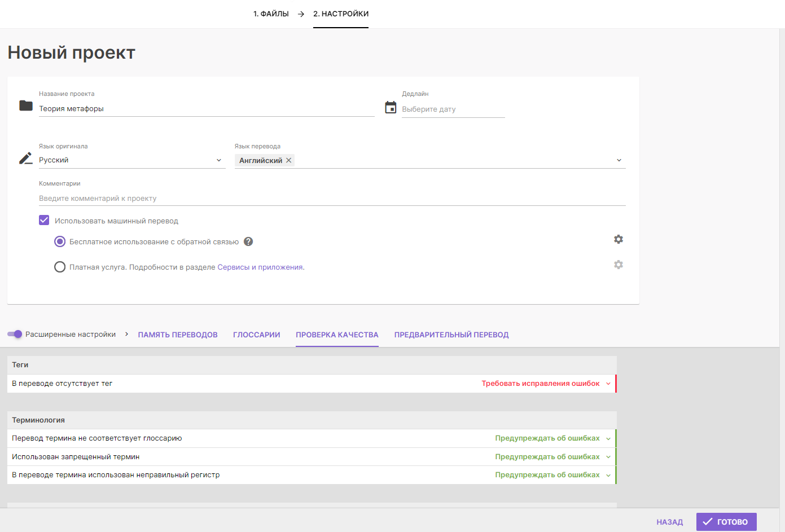Select the Платная услуга radio option
The image size is (785, 532).
[60, 267]
